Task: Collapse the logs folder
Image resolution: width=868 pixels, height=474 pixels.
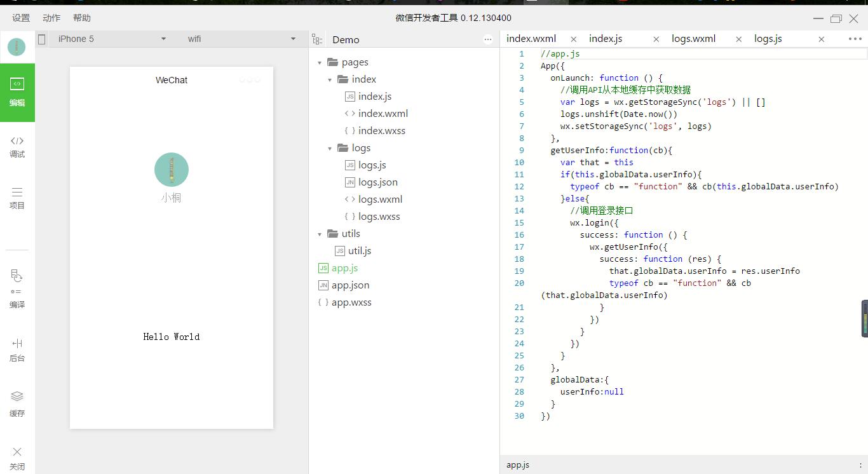Action: tap(330, 149)
